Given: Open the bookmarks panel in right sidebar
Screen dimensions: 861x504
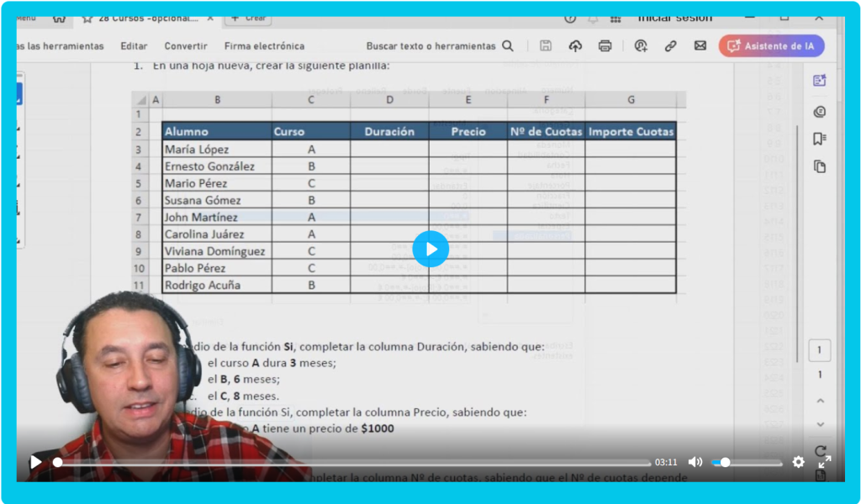Looking at the screenshot, I should pos(820,139).
